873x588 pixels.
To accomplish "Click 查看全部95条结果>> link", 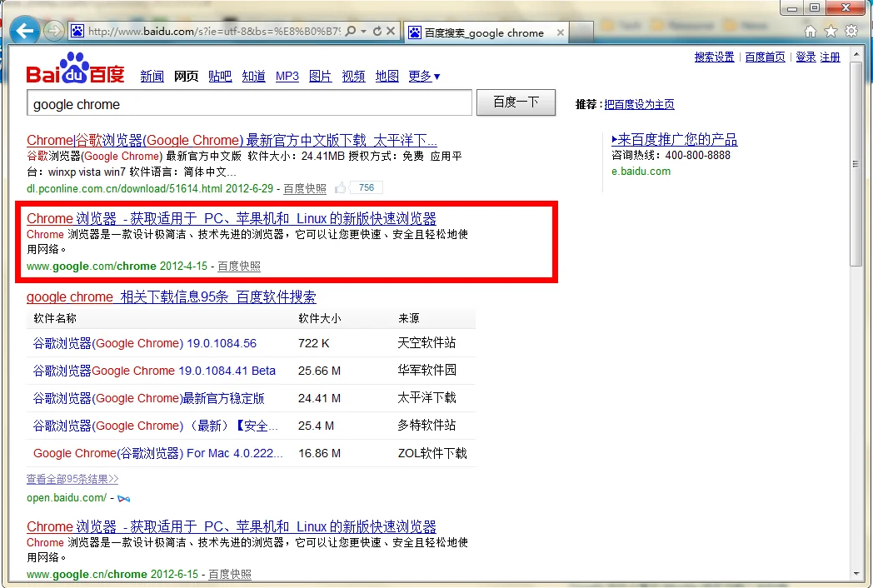I will pyautogui.click(x=72, y=479).
